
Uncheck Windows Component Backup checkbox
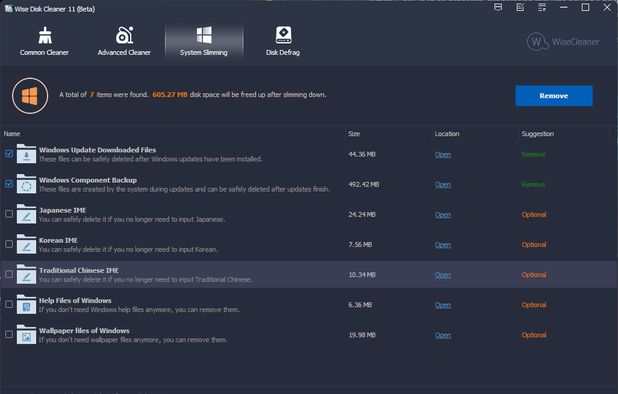click(x=9, y=184)
